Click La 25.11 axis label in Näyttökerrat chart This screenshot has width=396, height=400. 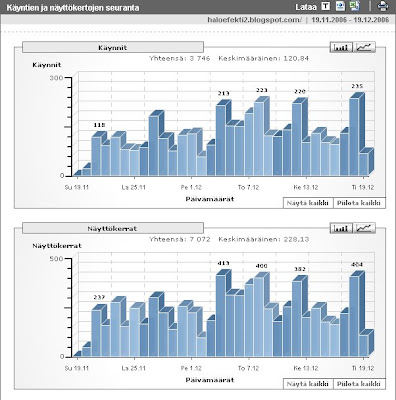click(x=134, y=368)
